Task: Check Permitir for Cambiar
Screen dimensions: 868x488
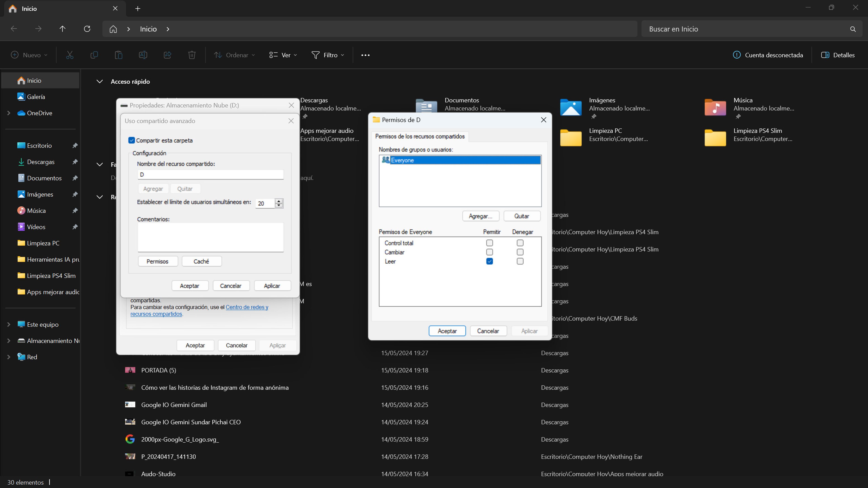Action: click(490, 252)
